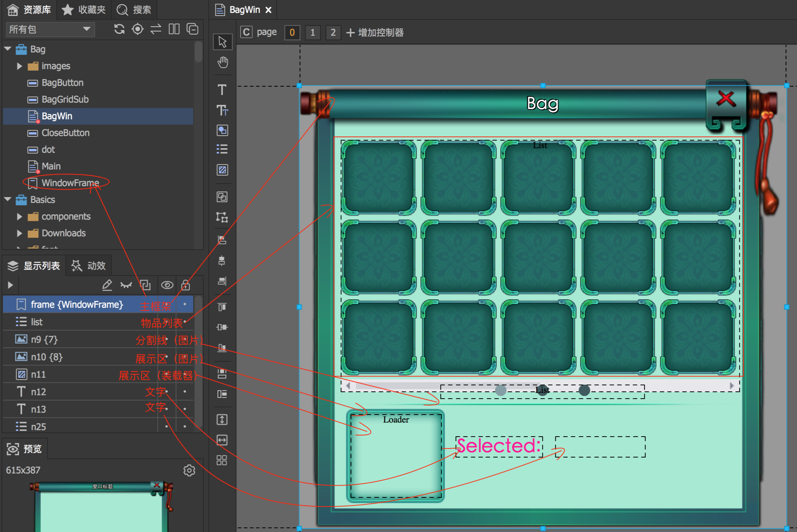Collapse the Basics package
The width and height of the screenshot is (797, 532).
pyautogui.click(x=8, y=199)
